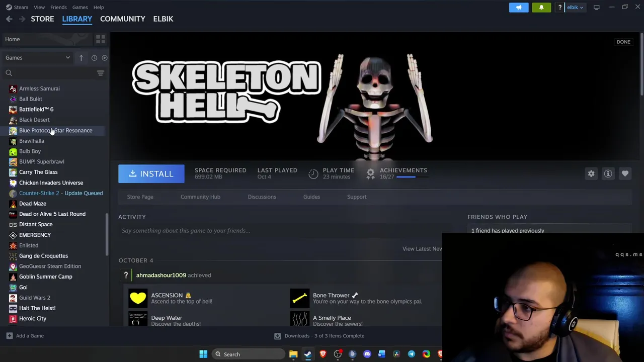This screenshot has height=362, width=644.
Task: Select Chicken Invaders Universe in list
Action: [51, 183]
